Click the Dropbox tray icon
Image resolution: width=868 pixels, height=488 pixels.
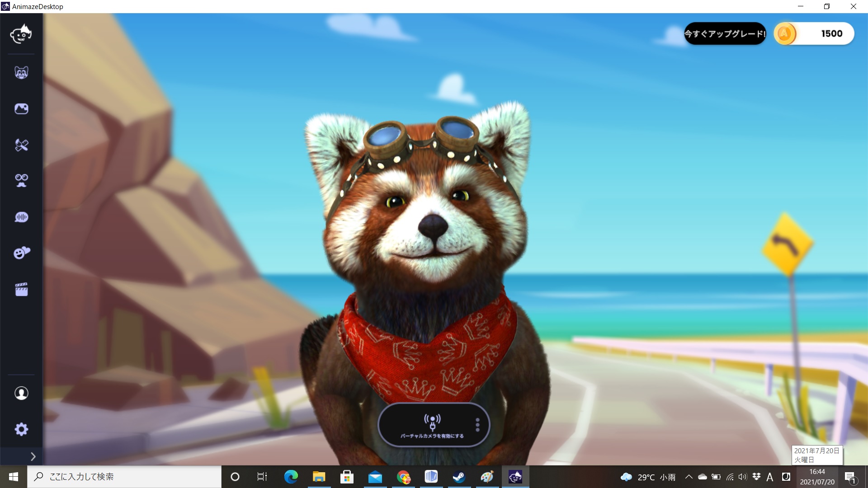coord(756,477)
